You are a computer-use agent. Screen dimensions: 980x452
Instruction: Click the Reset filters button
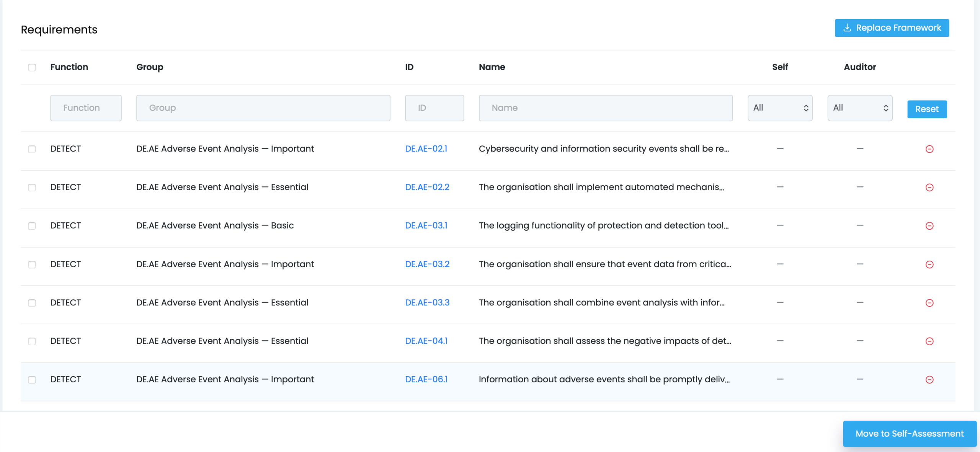tap(927, 109)
